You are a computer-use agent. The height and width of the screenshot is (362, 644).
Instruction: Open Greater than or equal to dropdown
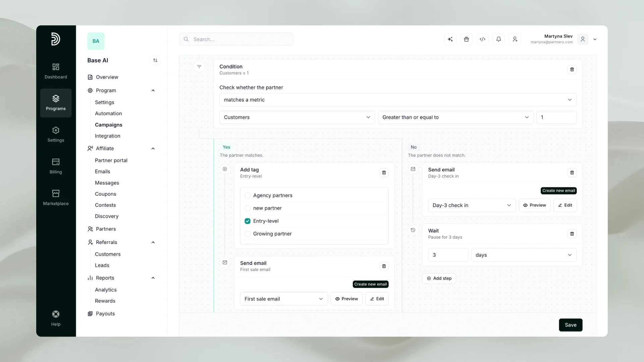tap(456, 117)
